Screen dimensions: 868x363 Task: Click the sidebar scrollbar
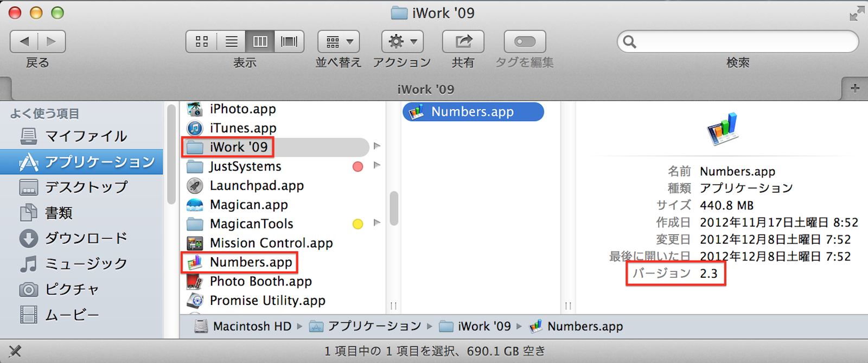click(x=171, y=154)
